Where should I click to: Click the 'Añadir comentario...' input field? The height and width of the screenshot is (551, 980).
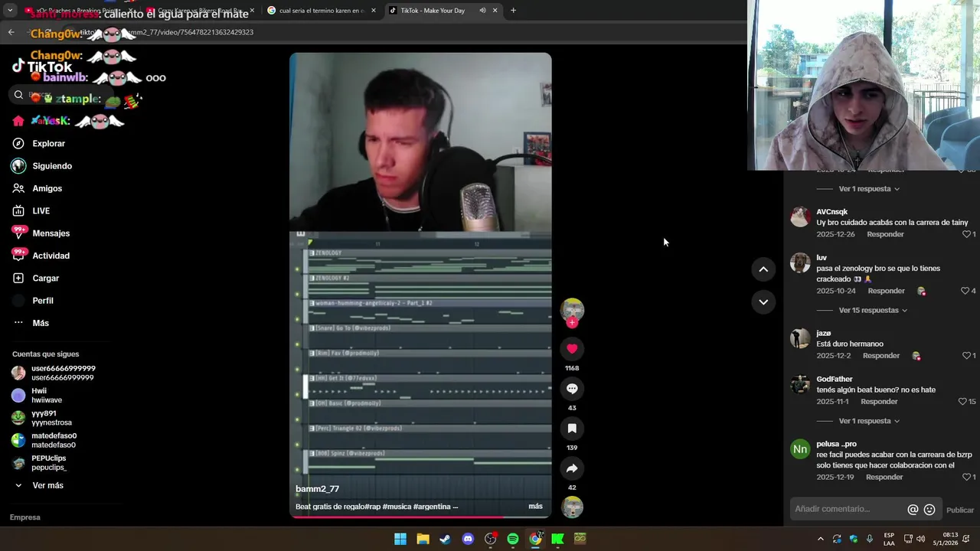pyautogui.click(x=848, y=510)
